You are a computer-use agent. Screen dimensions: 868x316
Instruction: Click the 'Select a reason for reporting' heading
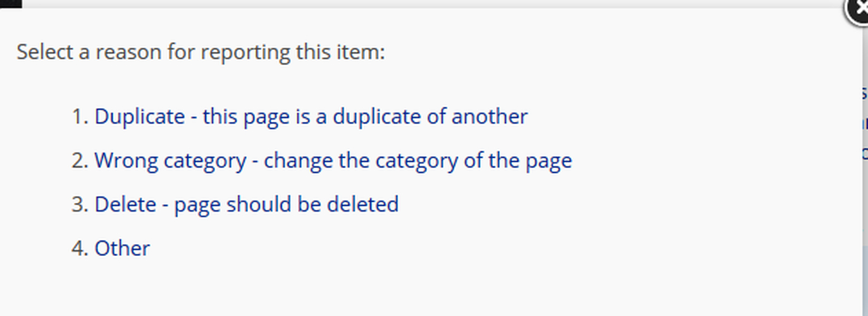201,52
